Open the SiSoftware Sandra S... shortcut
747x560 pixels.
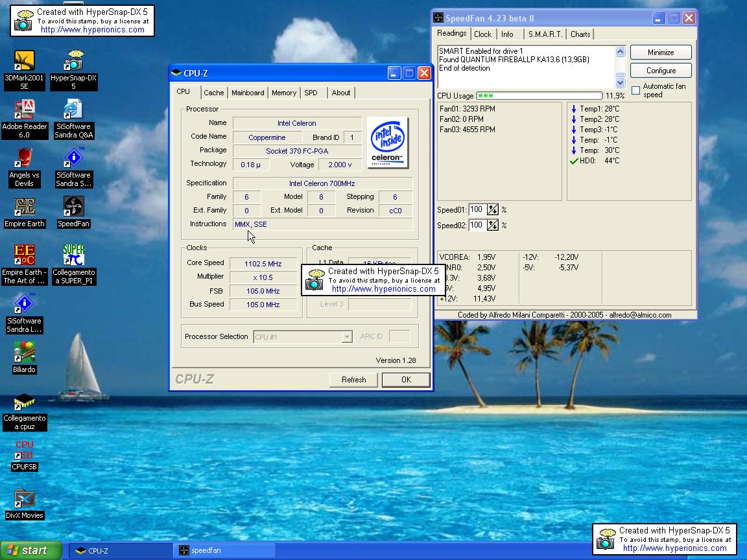click(x=73, y=168)
